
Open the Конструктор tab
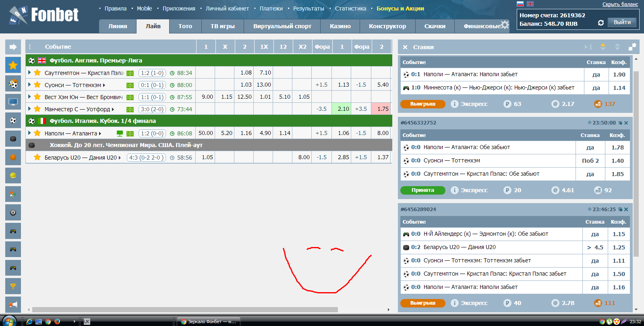coord(387,26)
